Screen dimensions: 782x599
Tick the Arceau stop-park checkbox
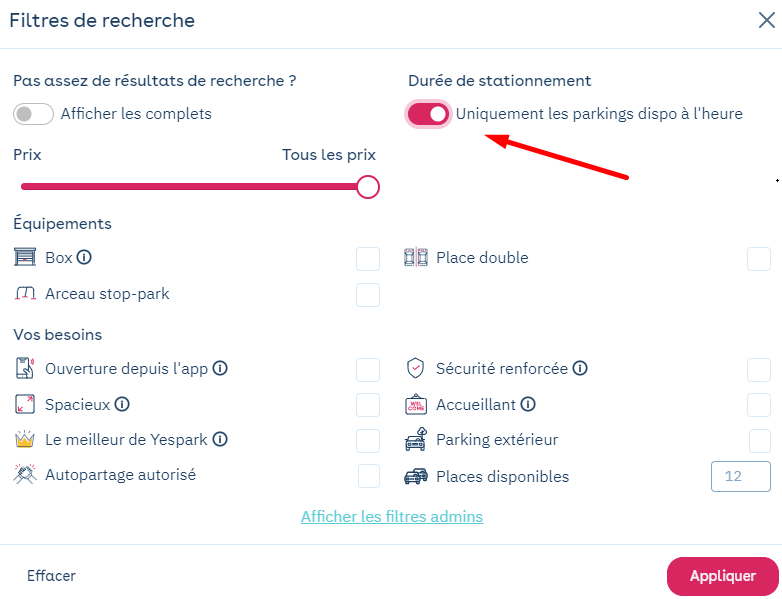pos(368,295)
